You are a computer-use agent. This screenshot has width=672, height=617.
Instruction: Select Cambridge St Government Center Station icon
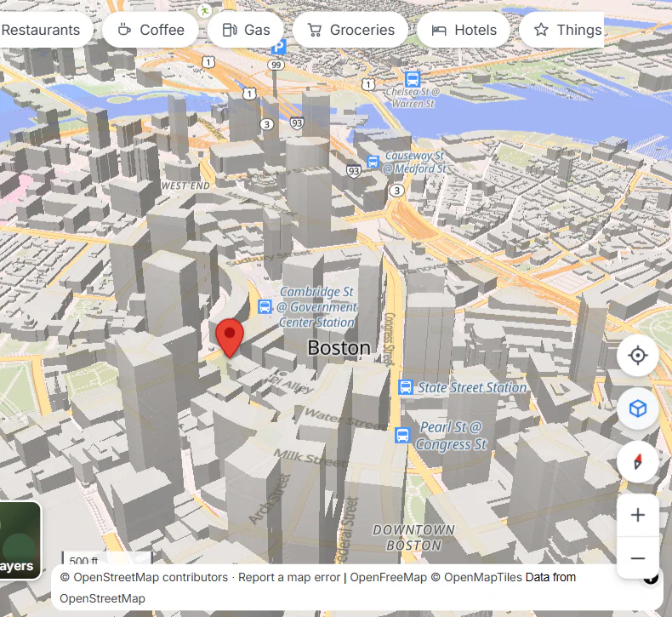point(265,306)
